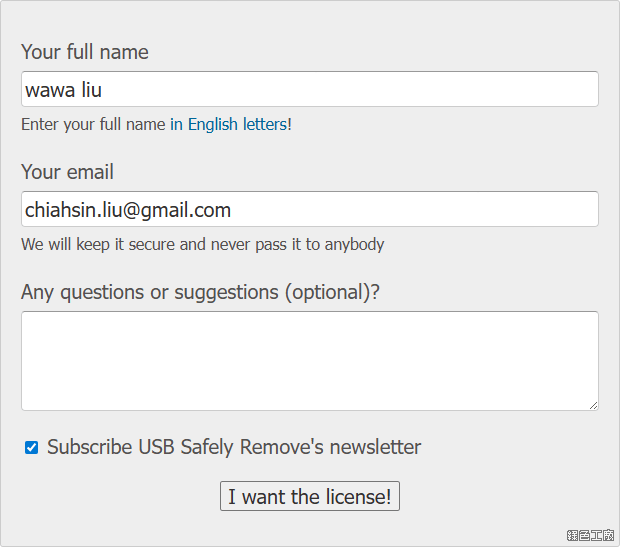Image resolution: width=620 pixels, height=547 pixels.
Task: Click the "We will keep it secure" note
Action: click(203, 244)
